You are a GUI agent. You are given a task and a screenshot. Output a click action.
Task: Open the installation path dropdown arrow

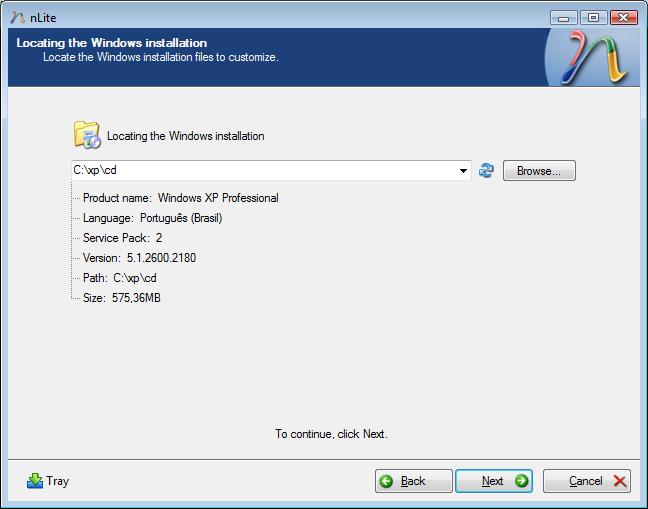463,171
